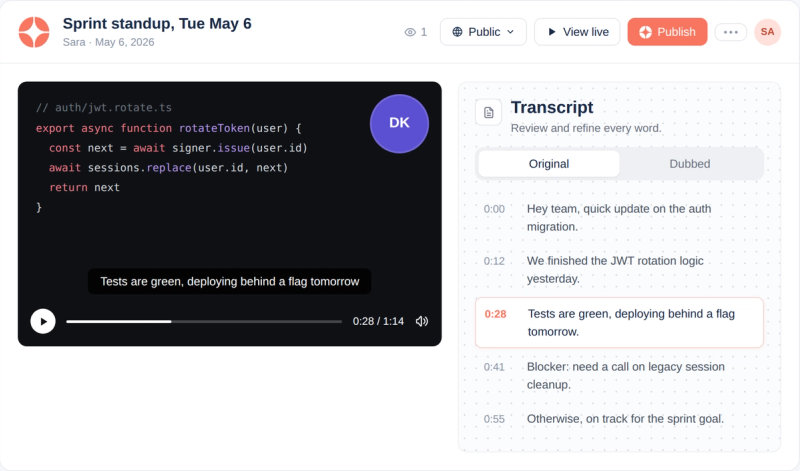Jump to 0:41 Blocker transcript line
The height and width of the screenshot is (471, 800).
[x=619, y=376]
